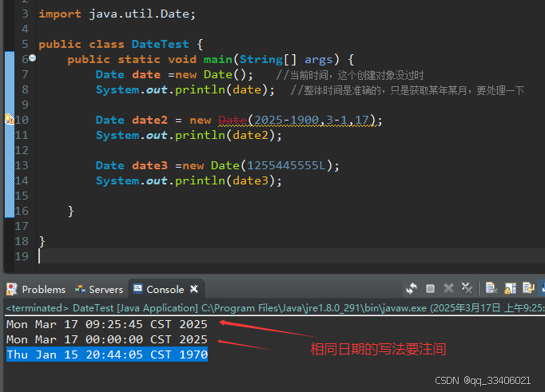Screen dimensions: 545x392
Task: Click the Remove Launch single X icon
Action: [449, 288]
